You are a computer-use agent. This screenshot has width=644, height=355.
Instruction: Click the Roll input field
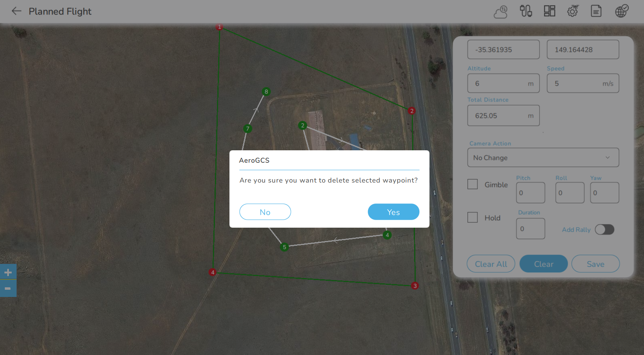(x=569, y=193)
